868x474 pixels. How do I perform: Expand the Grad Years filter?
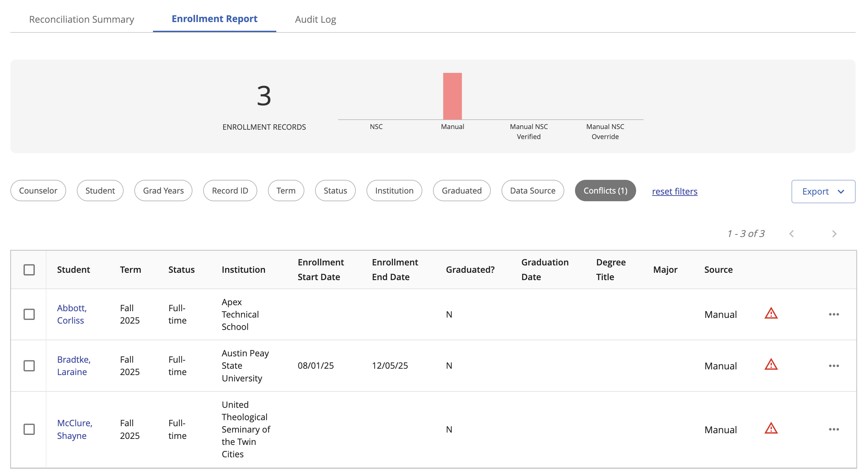[163, 191]
